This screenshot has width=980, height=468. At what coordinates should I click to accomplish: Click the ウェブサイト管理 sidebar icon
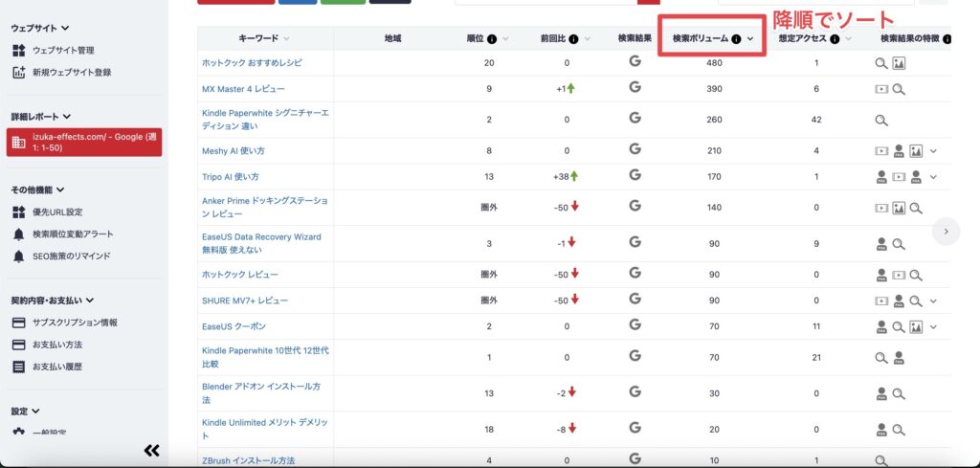(x=18, y=50)
